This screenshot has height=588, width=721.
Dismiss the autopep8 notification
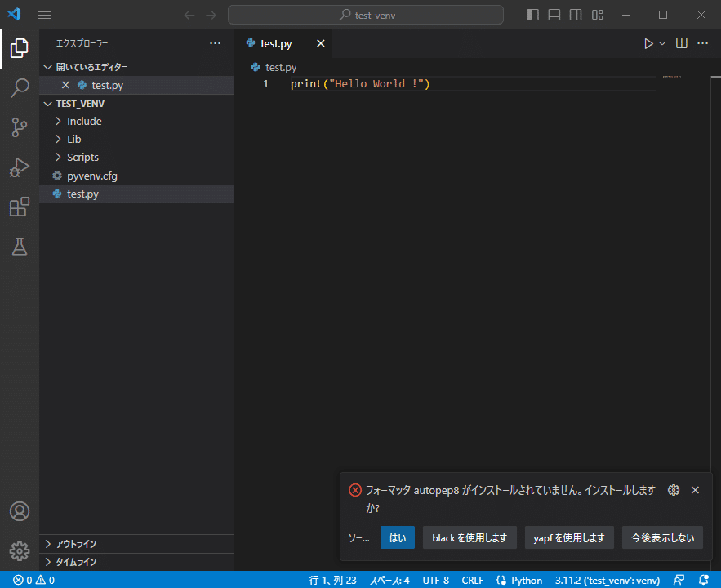coord(695,490)
